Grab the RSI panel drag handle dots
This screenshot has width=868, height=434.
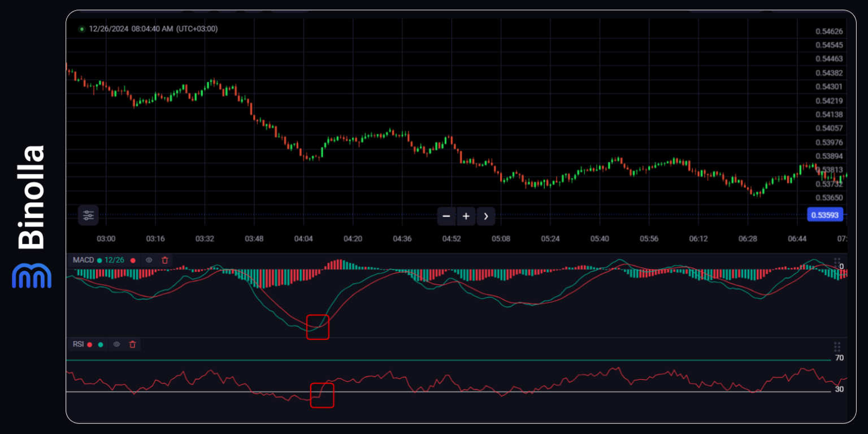tap(837, 346)
